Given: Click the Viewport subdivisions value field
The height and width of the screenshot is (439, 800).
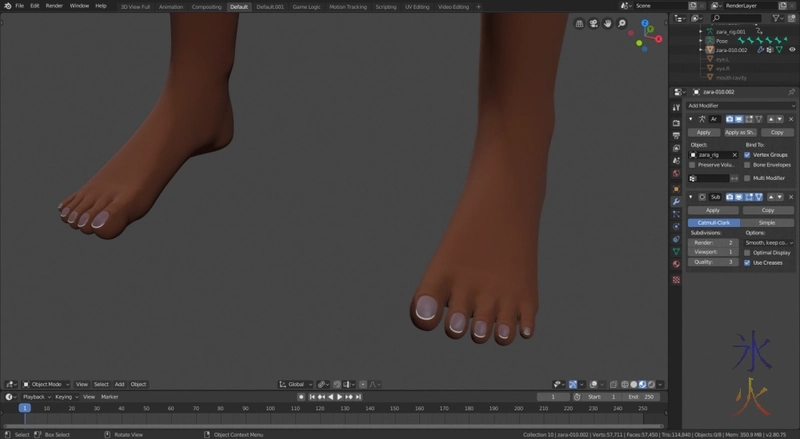Looking at the screenshot, I should point(714,252).
